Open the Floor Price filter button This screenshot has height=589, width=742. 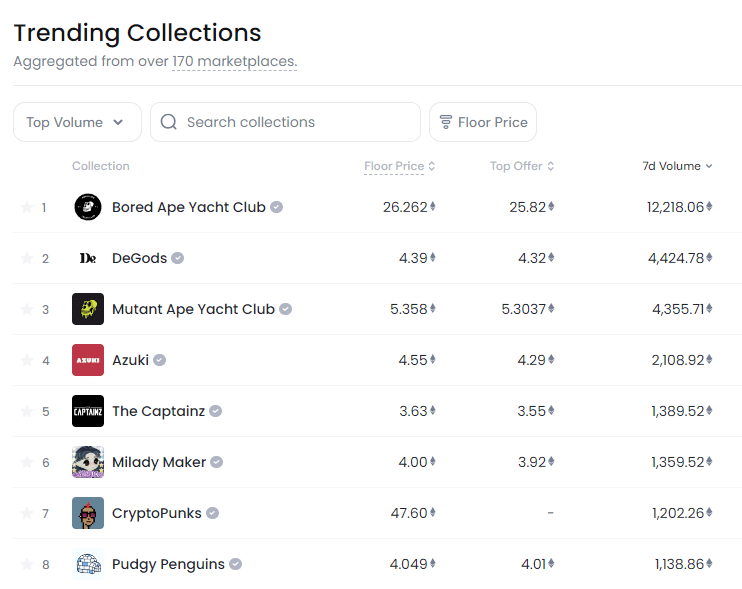tap(483, 122)
